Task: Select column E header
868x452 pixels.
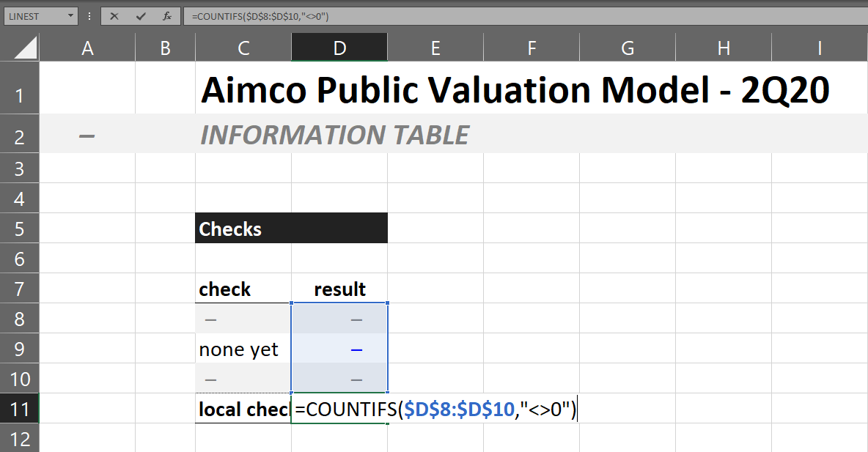Action: [x=435, y=48]
